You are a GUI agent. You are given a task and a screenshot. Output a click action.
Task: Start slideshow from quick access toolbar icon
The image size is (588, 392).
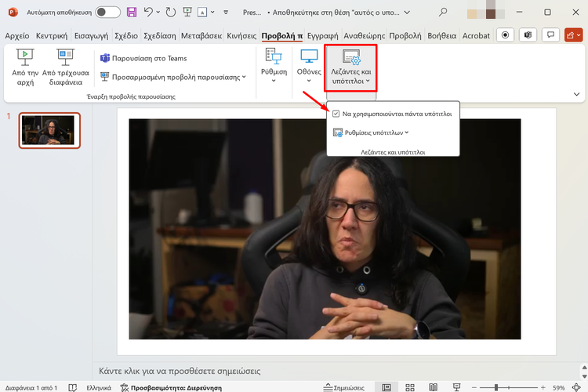(x=187, y=13)
